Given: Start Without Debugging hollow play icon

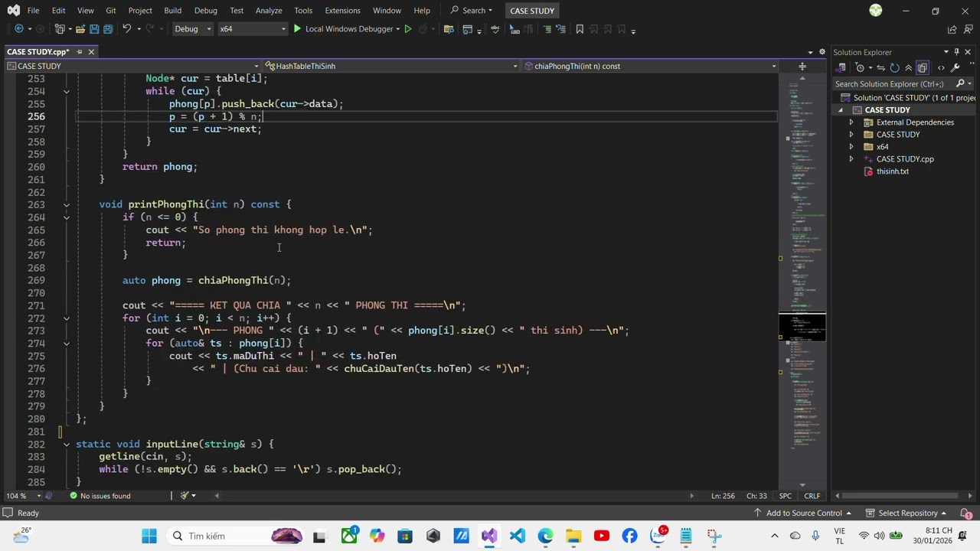Looking at the screenshot, I should pos(407,29).
